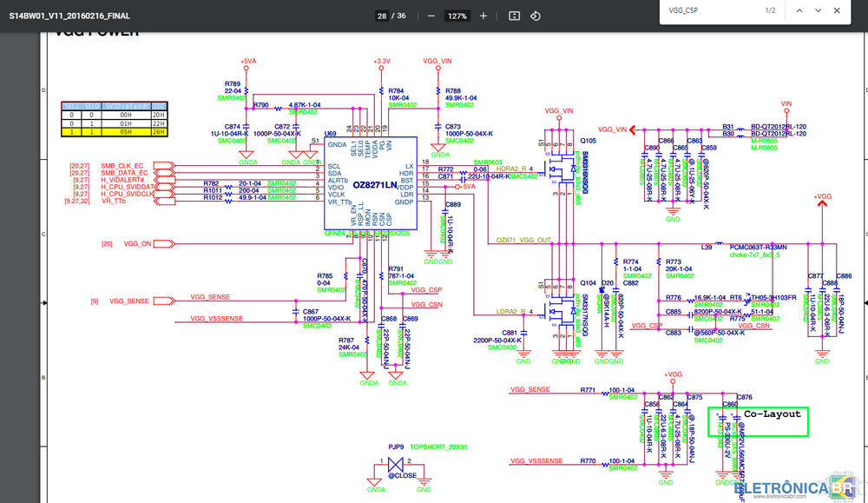Click the VGG_CSP search input box
Image resolution: width=868 pixels, height=503 pixels.
click(707, 10)
